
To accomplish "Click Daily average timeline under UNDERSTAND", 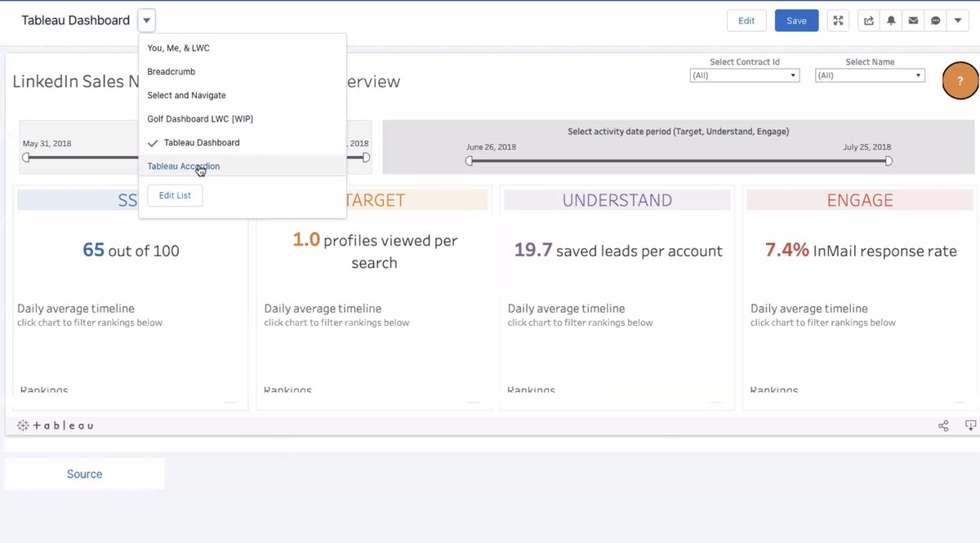I will pos(566,309).
